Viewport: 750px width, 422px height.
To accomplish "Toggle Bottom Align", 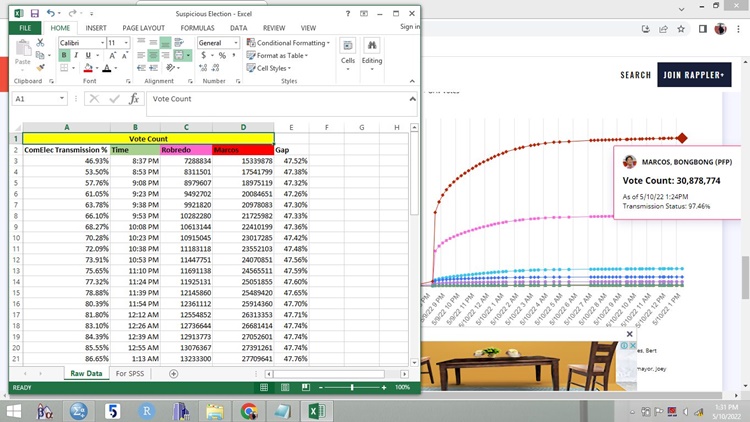I will [165, 43].
